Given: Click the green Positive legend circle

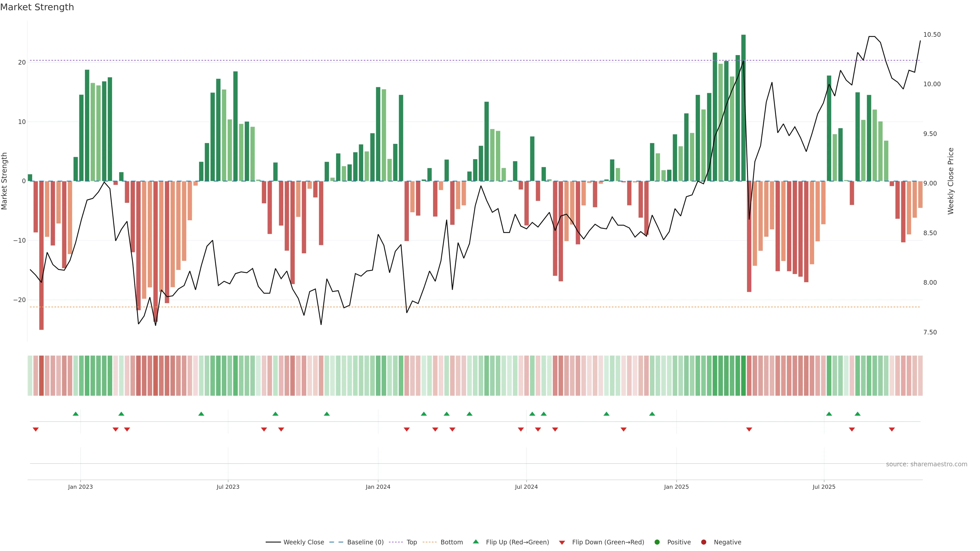Looking at the screenshot, I should (x=657, y=542).
